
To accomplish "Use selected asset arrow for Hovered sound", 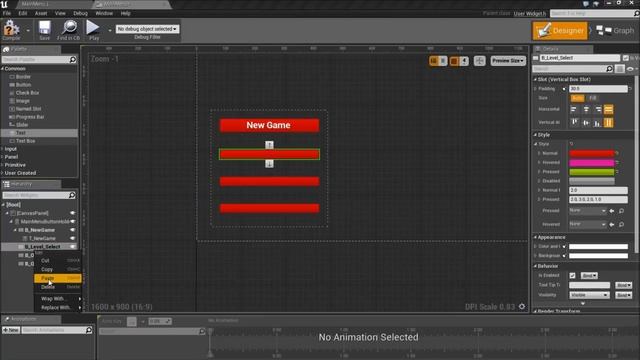I will click(x=612, y=224).
